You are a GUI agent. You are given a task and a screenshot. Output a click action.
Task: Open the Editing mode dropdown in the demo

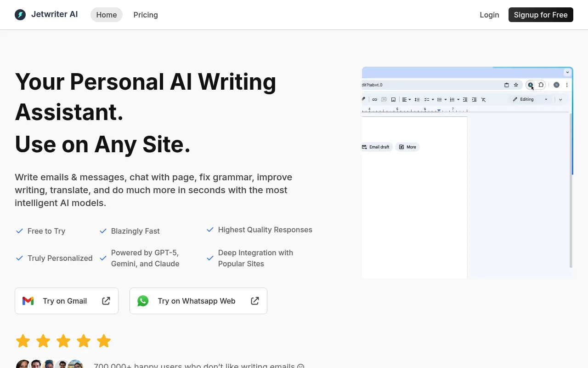(531, 99)
